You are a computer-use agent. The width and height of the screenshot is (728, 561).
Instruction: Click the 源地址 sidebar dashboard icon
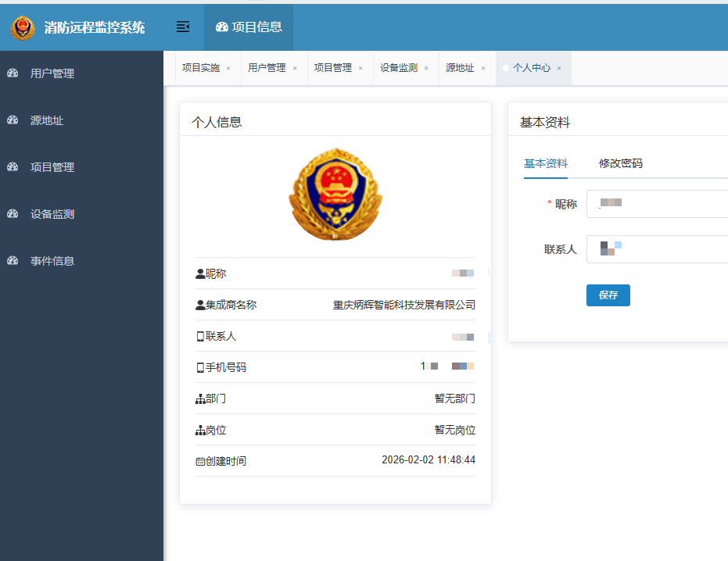pos(13,120)
